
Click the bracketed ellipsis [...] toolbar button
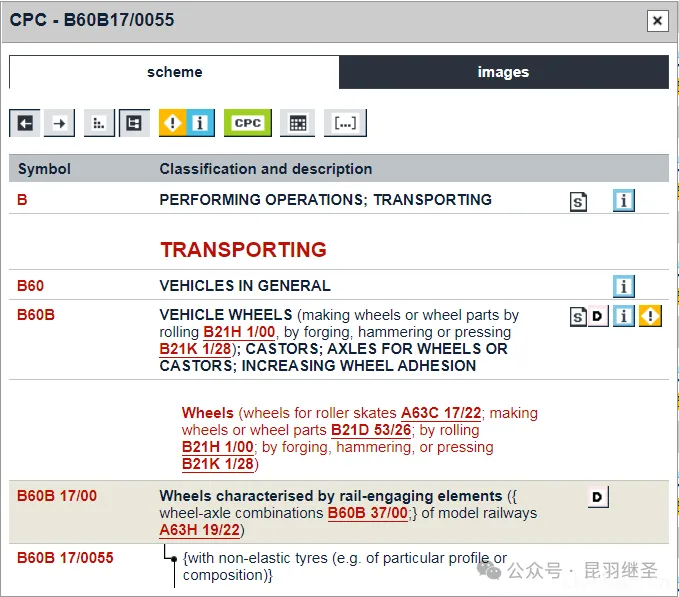(345, 123)
